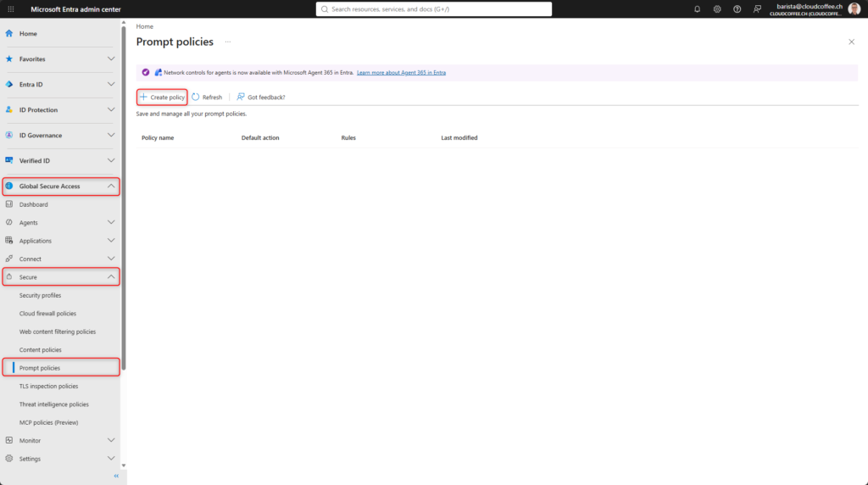Open Content policies in sidebar
Viewport: 868px width, 485px height.
pyautogui.click(x=41, y=350)
